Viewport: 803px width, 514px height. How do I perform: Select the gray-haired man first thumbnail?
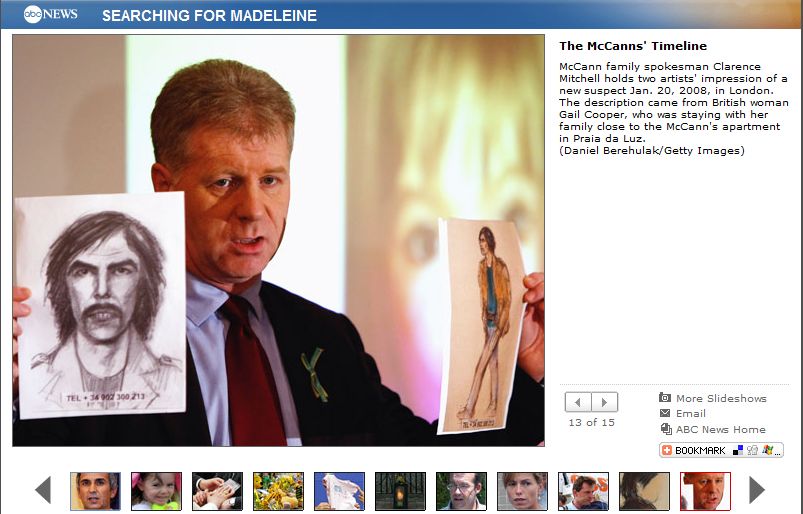(95, 491)
